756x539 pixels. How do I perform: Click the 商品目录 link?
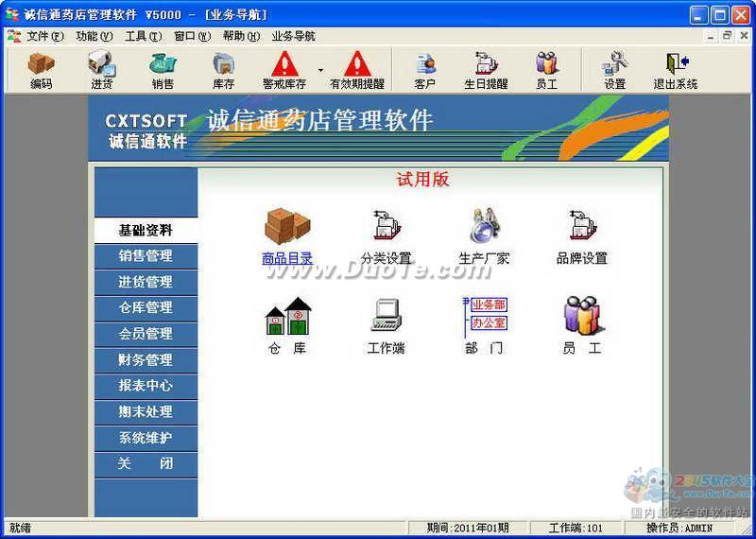point(287,258)
